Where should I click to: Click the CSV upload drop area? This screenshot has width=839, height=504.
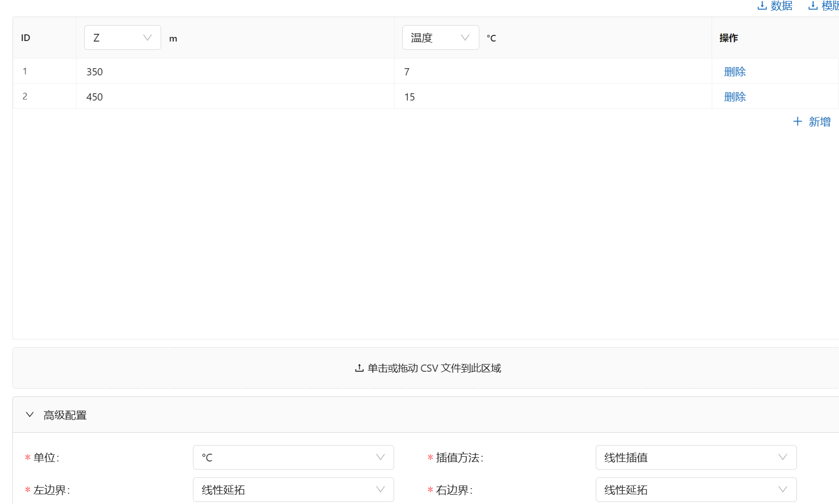click(426, 368)
